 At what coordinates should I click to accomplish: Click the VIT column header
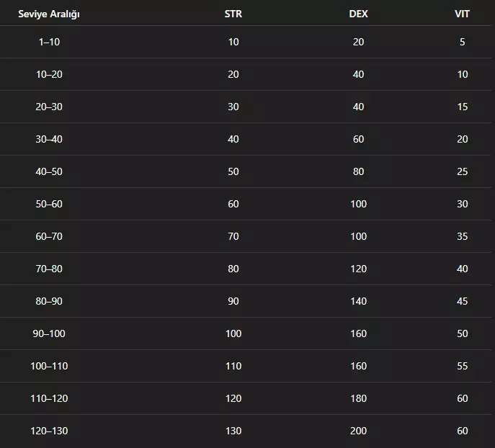click(x=462, y=14)
